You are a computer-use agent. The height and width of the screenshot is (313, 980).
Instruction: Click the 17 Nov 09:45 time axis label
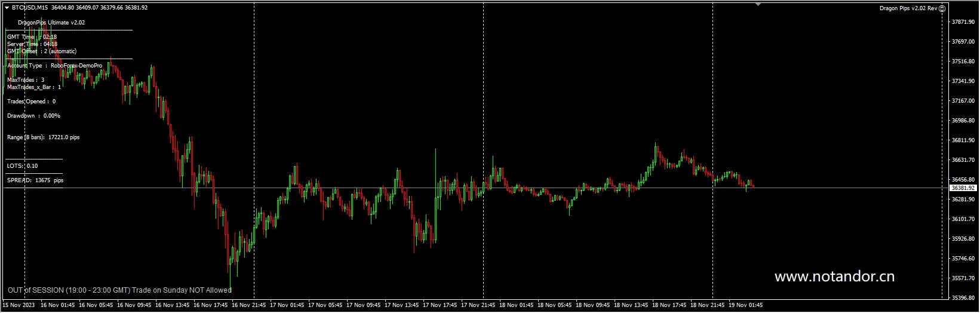[x=364, y=305]
